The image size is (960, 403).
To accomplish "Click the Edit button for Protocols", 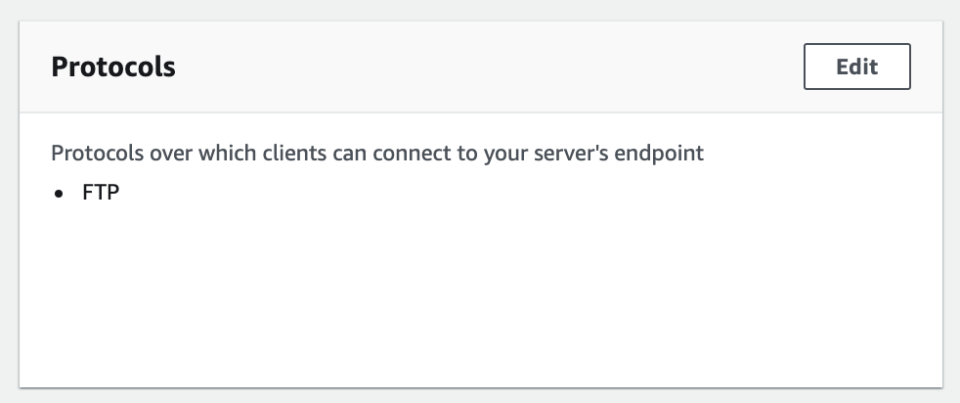I will (857, 67).
